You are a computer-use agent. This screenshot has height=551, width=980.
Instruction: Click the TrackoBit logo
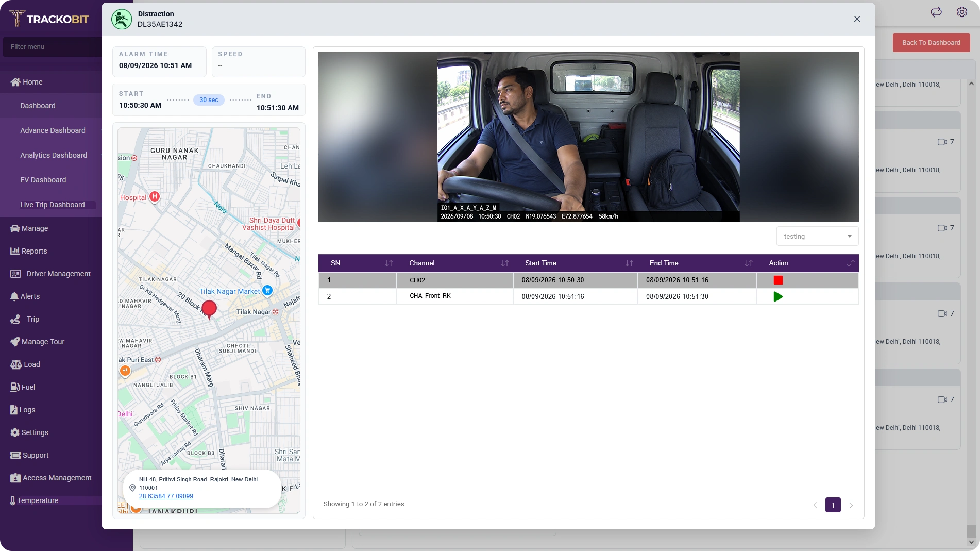49,19
